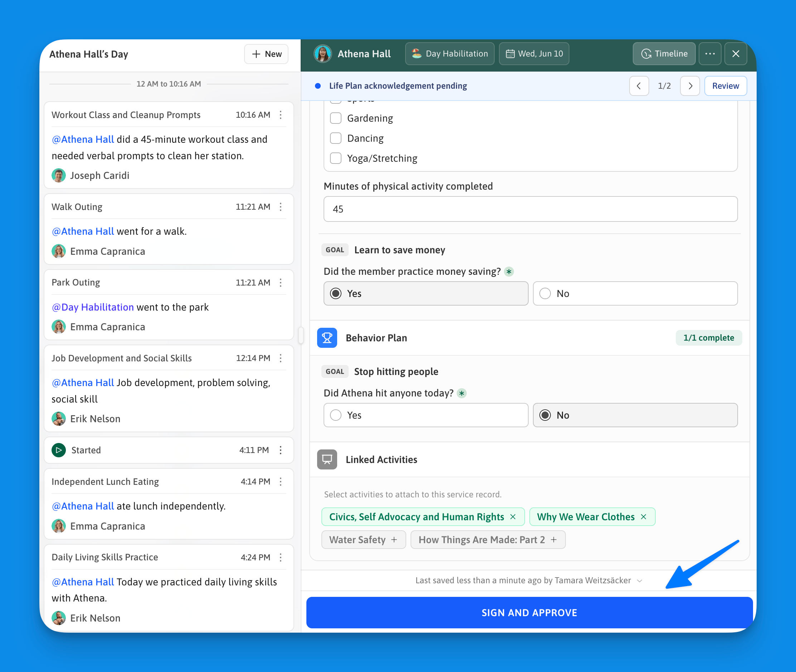The image size is (796, 672).
Task: Select No for Athena hit anyone today
Action: [x=635, y=415]
